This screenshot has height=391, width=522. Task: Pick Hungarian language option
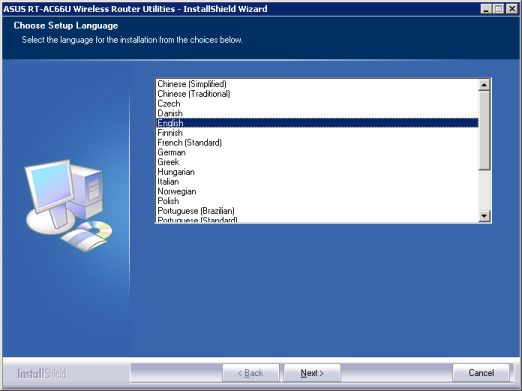pos(317,172)
